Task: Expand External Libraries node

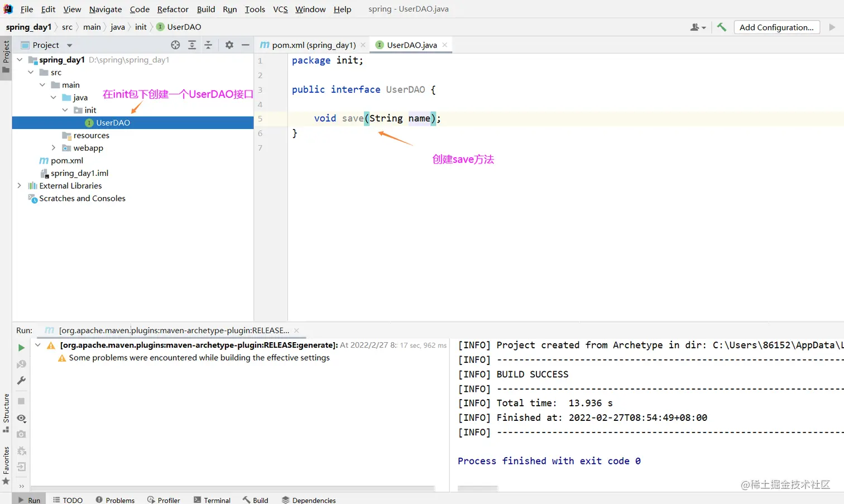Action: pyautogui.click(x=20, y=186)
